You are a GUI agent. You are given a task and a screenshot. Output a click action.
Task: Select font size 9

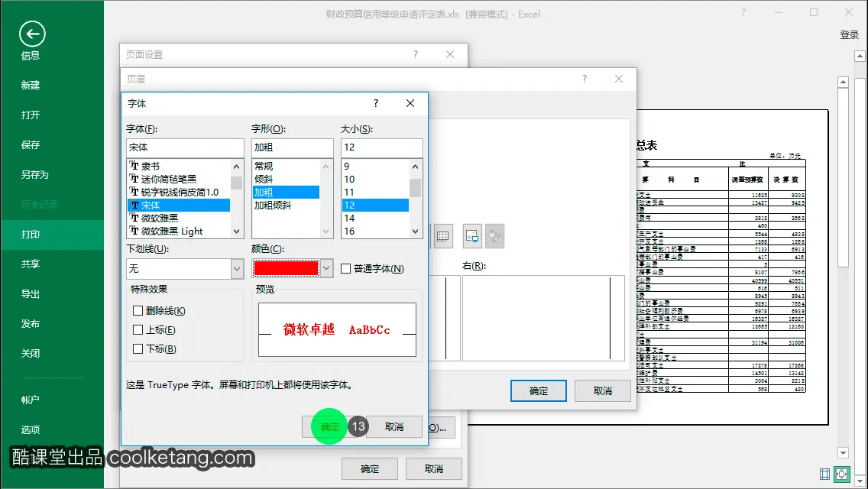coord(375,166)
